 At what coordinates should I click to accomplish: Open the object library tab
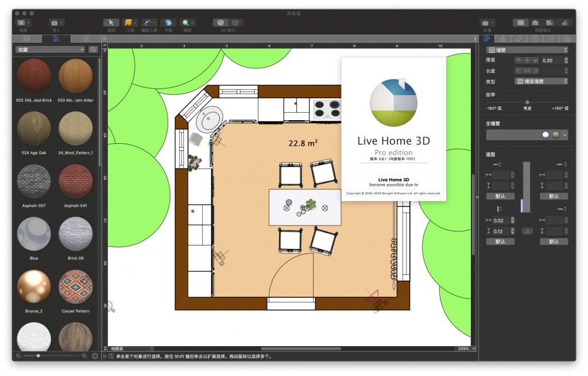pos(26,39)
